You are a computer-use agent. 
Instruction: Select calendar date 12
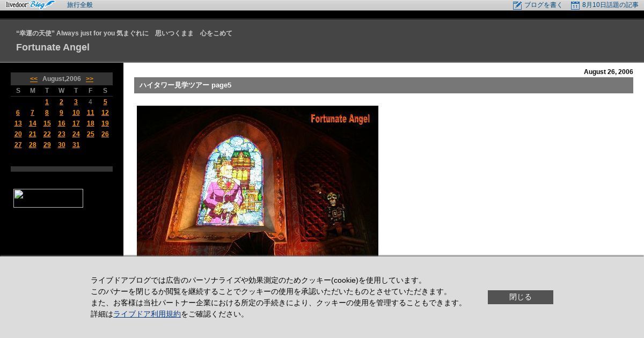(x=105, y=113)
